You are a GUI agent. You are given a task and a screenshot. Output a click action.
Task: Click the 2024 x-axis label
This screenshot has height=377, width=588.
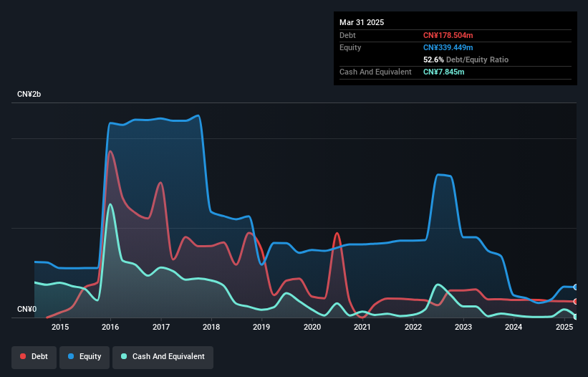point(514,327)
